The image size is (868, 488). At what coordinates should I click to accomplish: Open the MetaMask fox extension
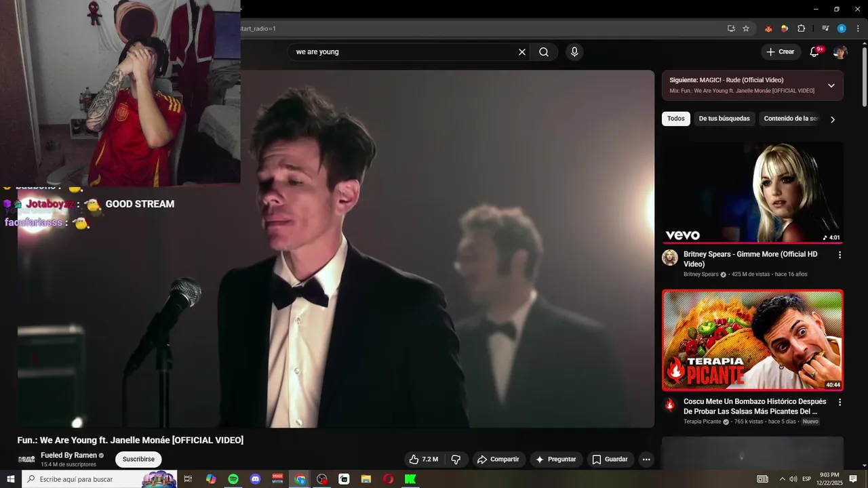tap(768, 28)
